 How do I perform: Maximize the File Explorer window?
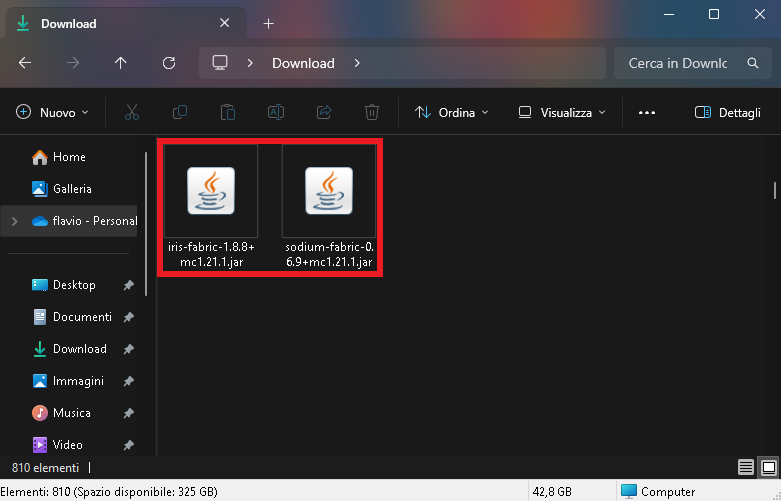point(714,14)
